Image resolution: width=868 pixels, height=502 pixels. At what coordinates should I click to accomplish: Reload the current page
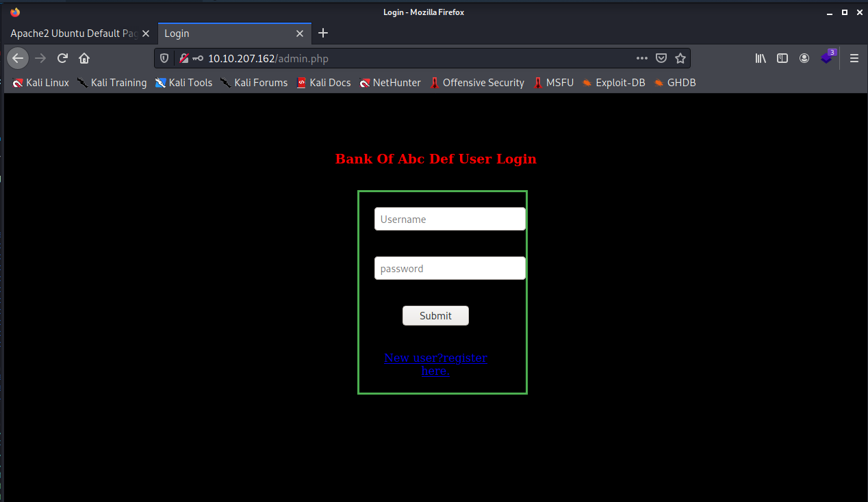(62, 58)
